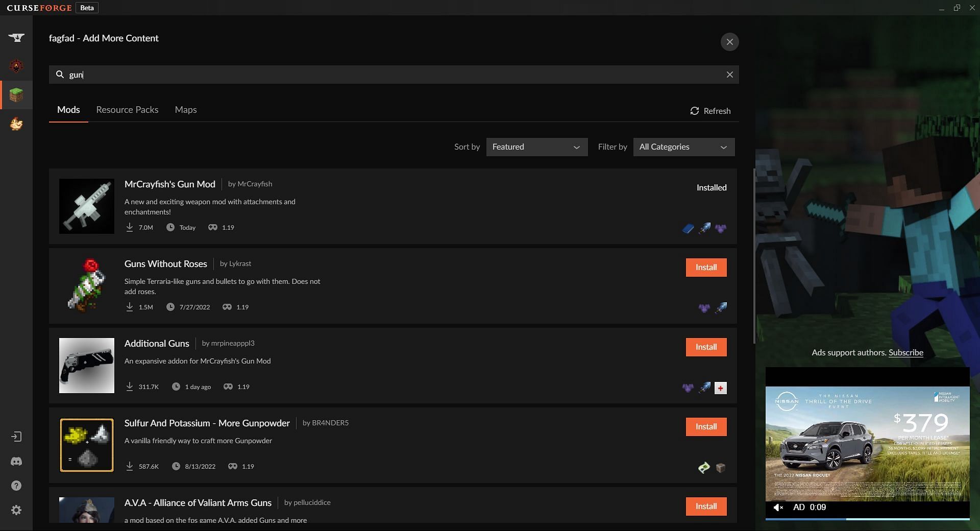Open CurseForge home anvil icon in sidebar

point(16,37)
